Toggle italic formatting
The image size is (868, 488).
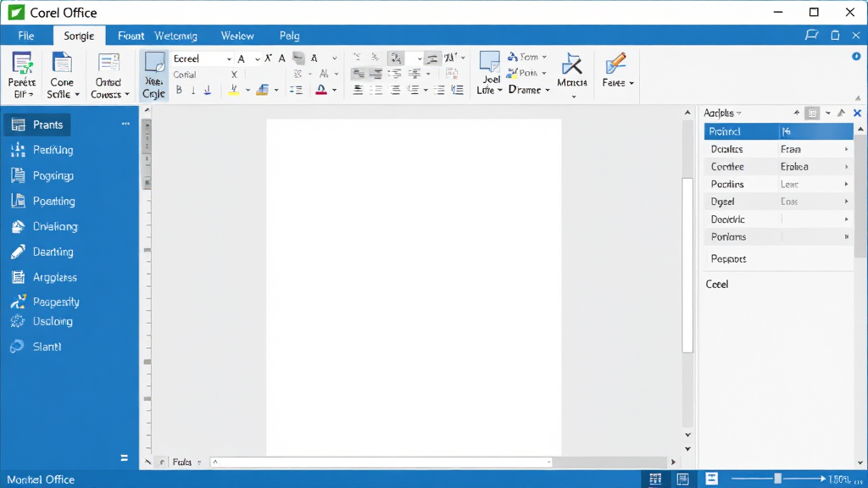pyautogui.click(x=193, y=90)
